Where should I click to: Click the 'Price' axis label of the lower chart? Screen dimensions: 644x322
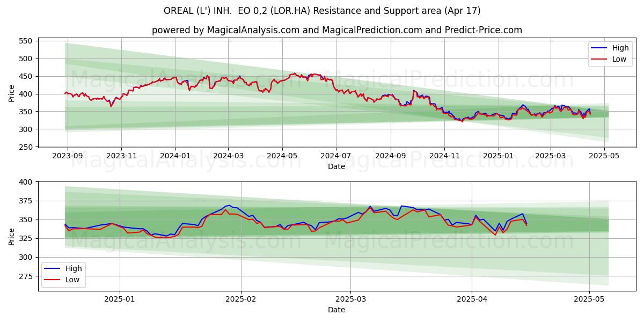tap(12, 236)
